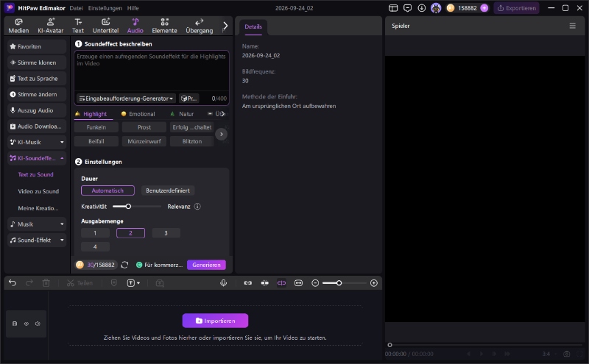Collapse the KI-Soundeffekt section
This screenshot has width=589, height=364.
(37, 158)
